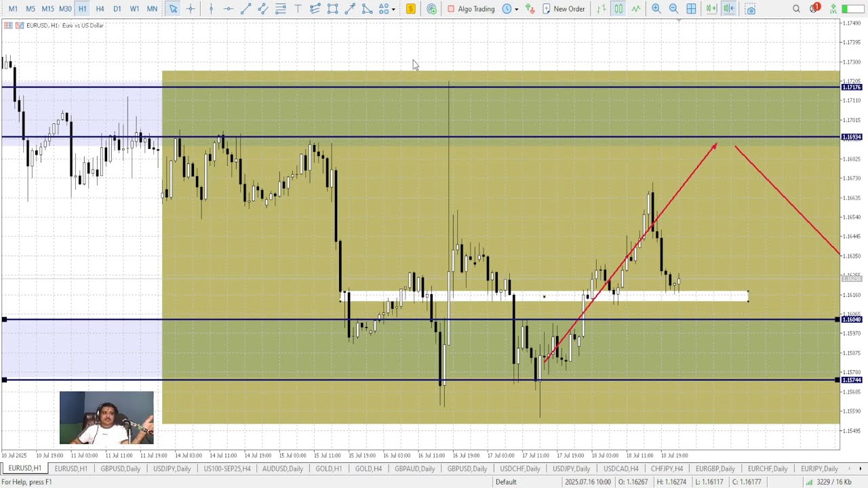Click the zoom in magnifier icon

[656, 9]
